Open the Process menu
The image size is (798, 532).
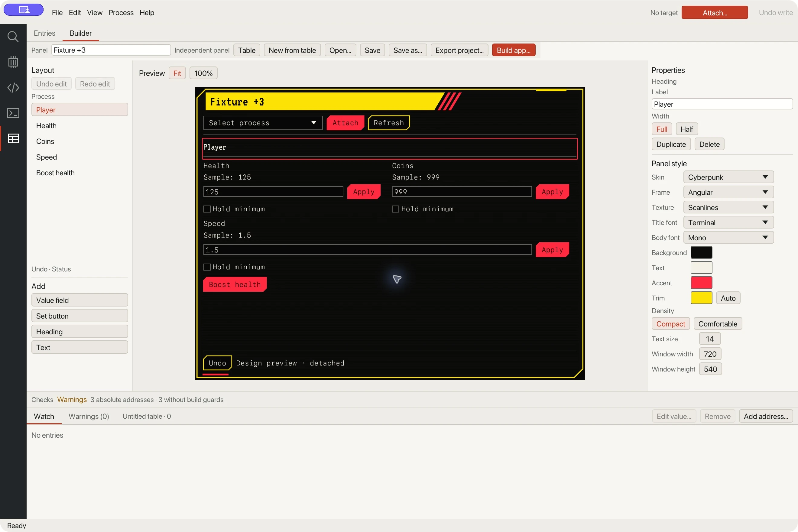point(121,13)
